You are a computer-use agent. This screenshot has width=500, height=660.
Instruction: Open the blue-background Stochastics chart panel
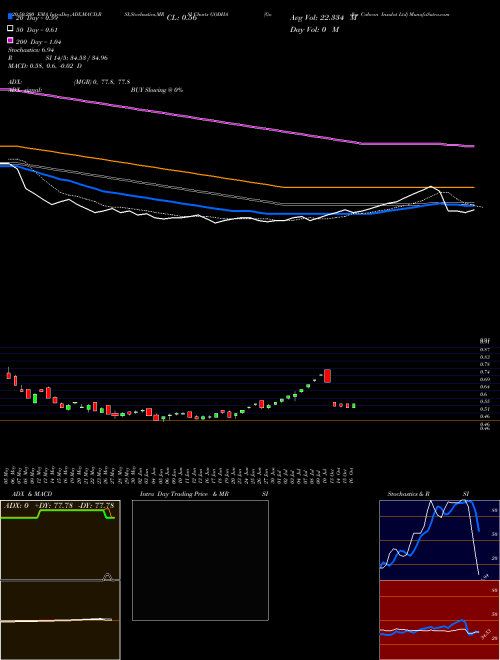[x=439, y=540]
